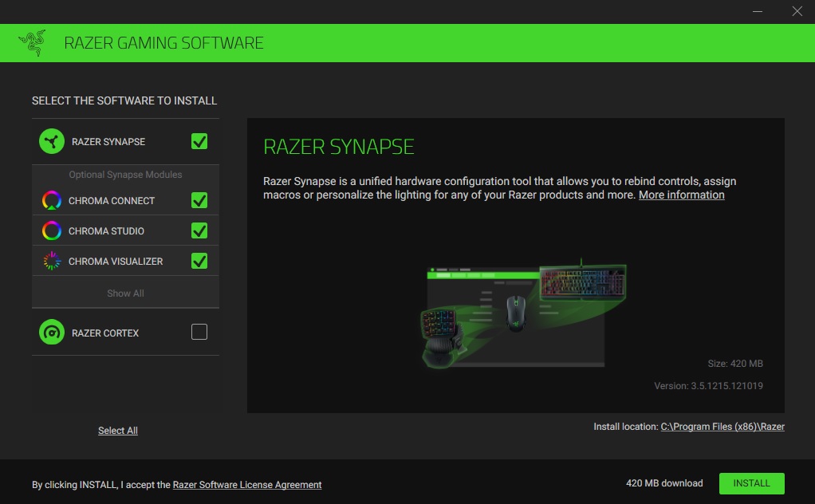
Task: Close the Razer installer window
Action: pyautogui.click(x=797, y=11)
